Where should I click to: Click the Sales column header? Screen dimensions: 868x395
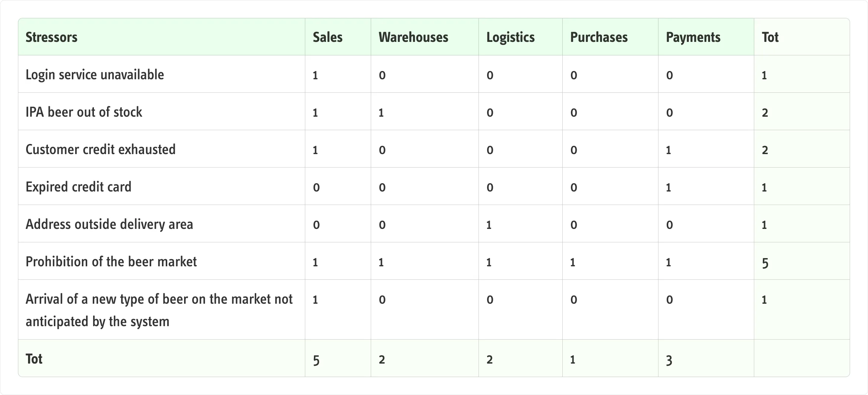pyautogui.click(x=327, y=37)
